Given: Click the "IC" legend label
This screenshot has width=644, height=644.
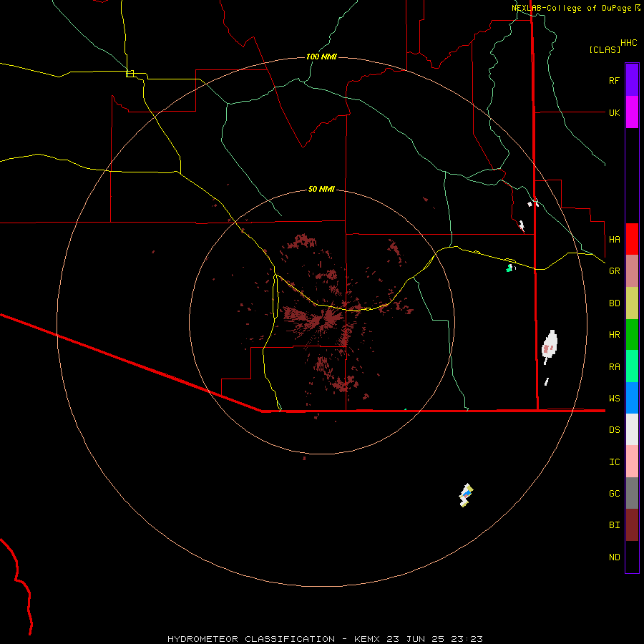Looking at the screenshot, I should 614,462.
